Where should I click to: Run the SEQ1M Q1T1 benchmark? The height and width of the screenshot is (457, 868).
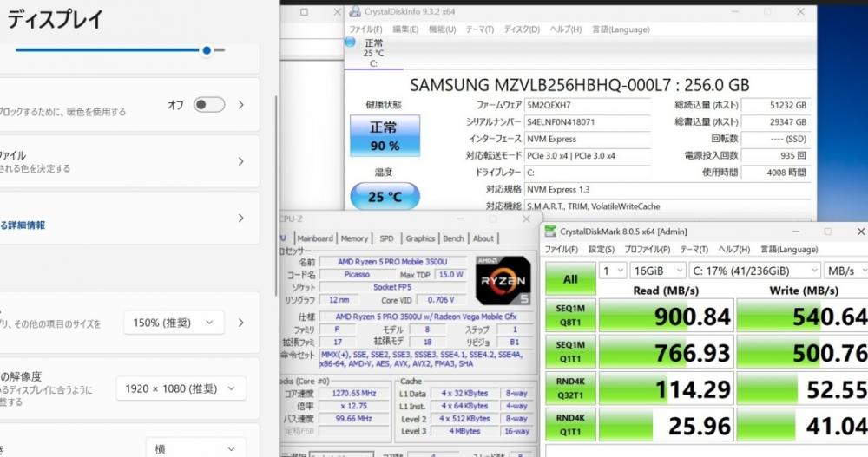571,352
